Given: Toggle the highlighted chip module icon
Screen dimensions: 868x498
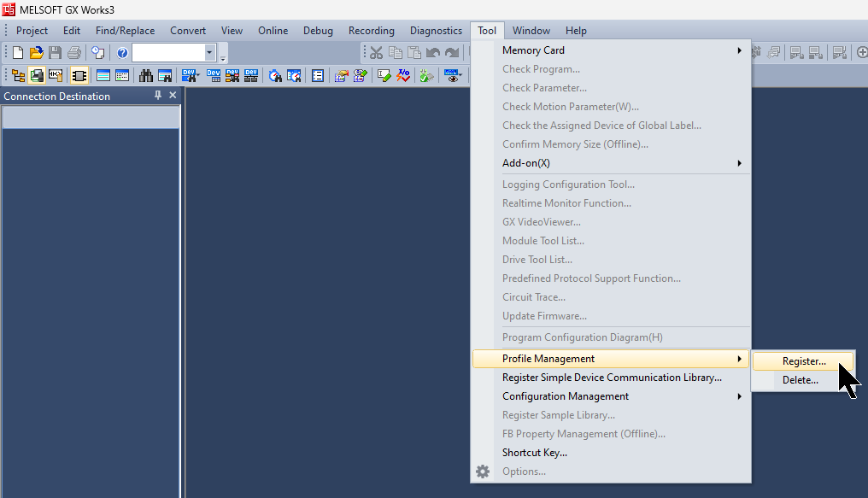Looking at the screenshot, I should [79, 75].
